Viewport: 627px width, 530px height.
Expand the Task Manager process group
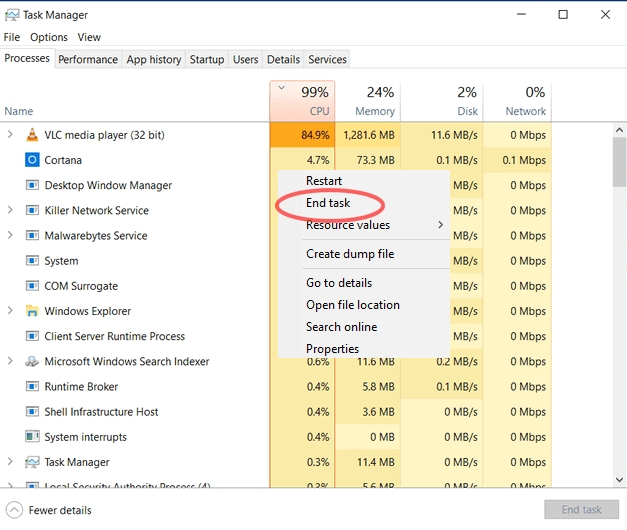pos(10,462)
